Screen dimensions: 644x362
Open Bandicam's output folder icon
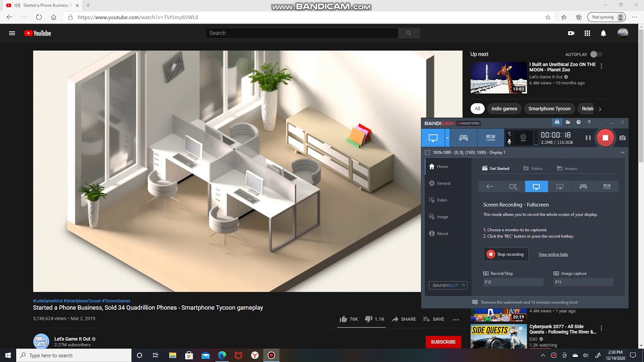click(568, 122)
